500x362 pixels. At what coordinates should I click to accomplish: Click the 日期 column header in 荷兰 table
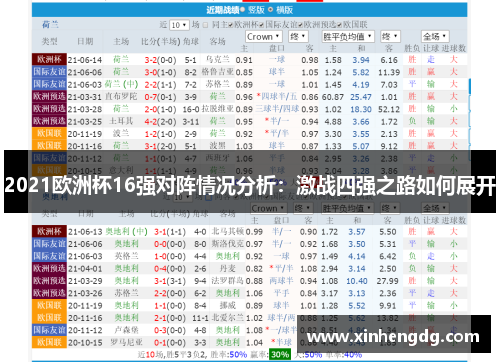pos(85,42)
